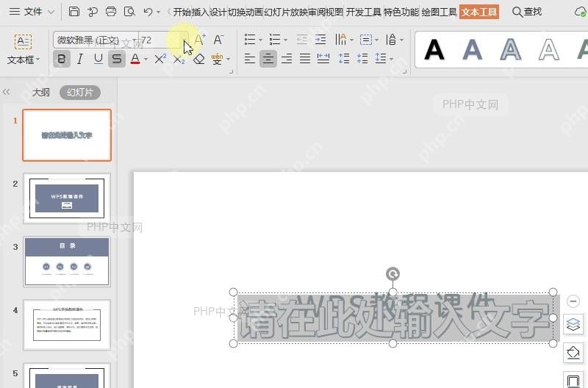
Task: Toggle text shadow S button
Action: [x=117, y=59]
